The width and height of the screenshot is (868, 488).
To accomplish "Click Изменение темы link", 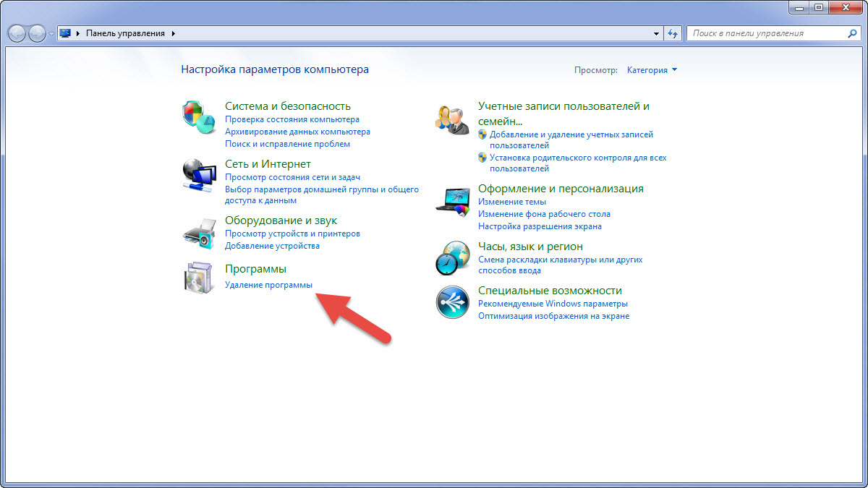I will pos(512,202).
